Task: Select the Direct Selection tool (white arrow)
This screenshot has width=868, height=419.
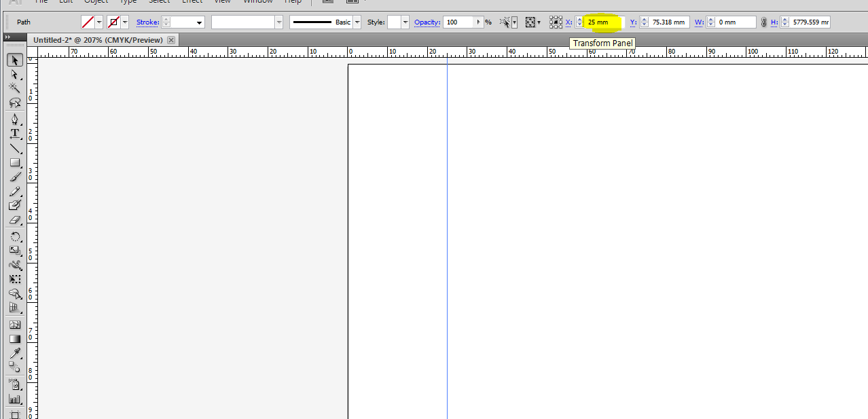Action: 14,75
